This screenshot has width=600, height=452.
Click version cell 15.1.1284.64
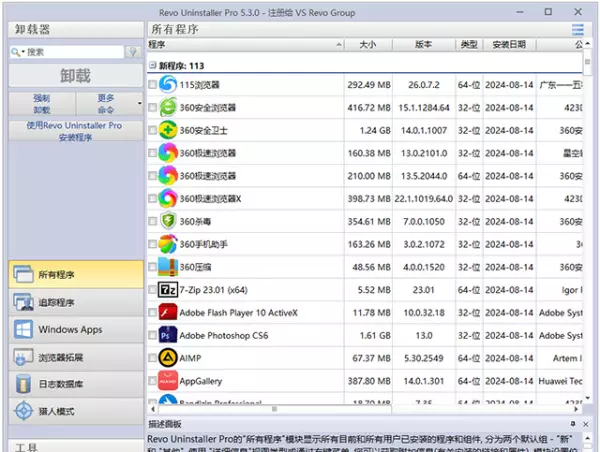click(424, 108)
